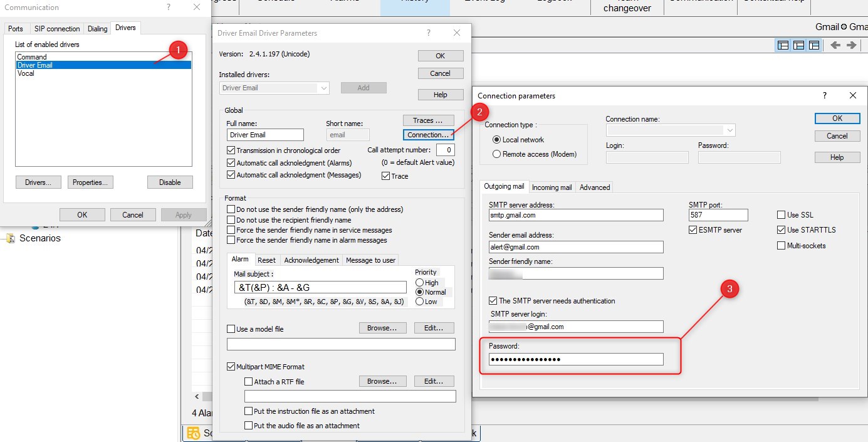The image size is (868, 442).
Task: Toggle the top-right pane layout icon
Action: (813, 45)
